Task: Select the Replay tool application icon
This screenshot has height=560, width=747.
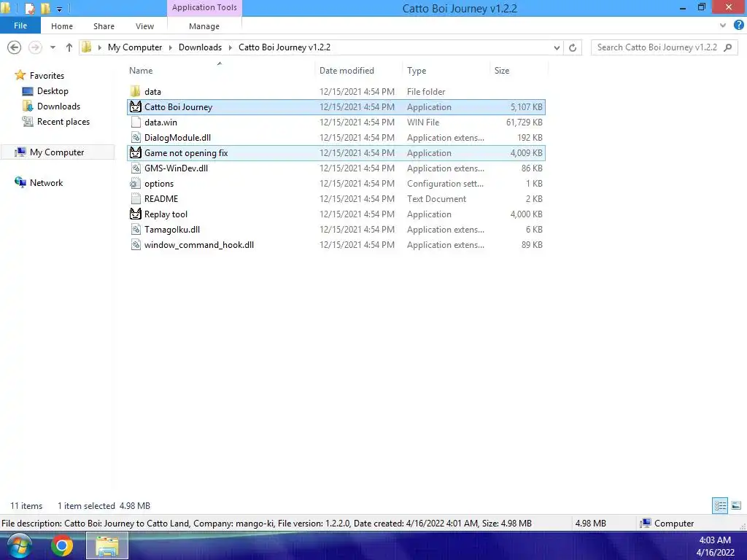Action: [135, 214]
